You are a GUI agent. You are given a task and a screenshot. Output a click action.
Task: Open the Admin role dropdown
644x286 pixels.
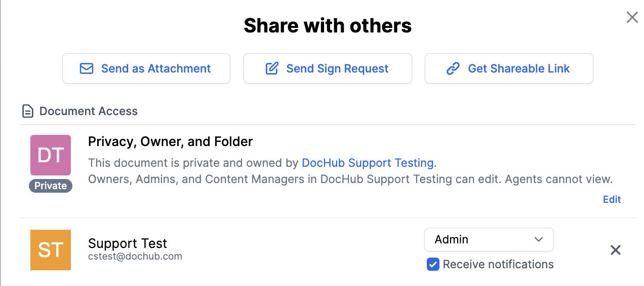tap(489, 239)
